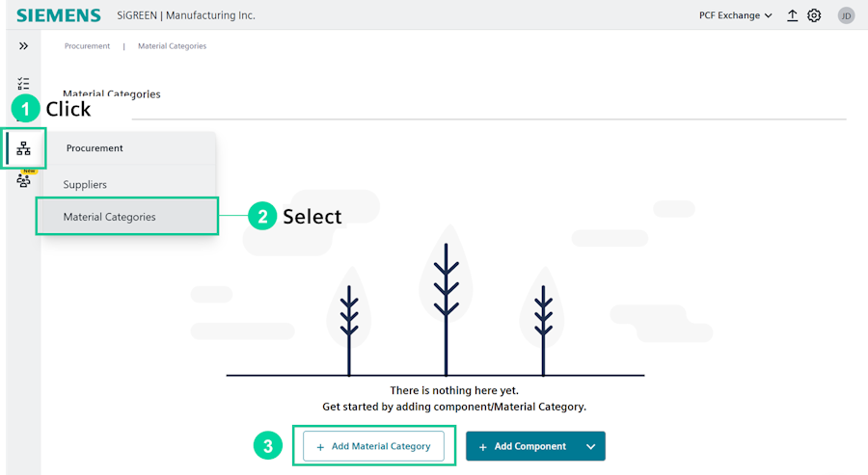
Task: Select Material Categories in the Procurement menu
Action: tap(109, 217)
